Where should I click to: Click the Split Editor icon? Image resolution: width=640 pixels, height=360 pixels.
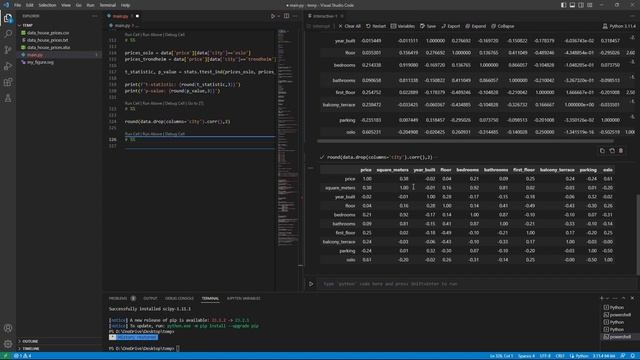point(287,16)
